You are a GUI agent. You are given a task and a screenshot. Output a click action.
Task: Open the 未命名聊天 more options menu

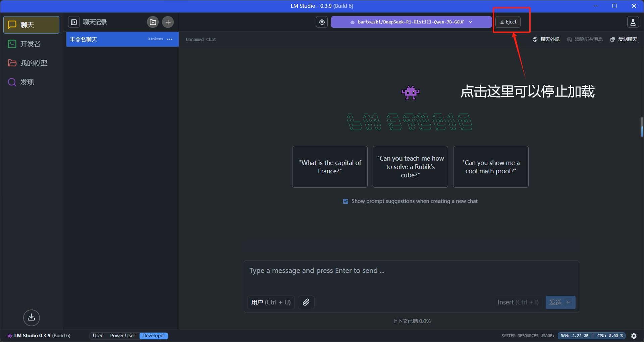170,39
